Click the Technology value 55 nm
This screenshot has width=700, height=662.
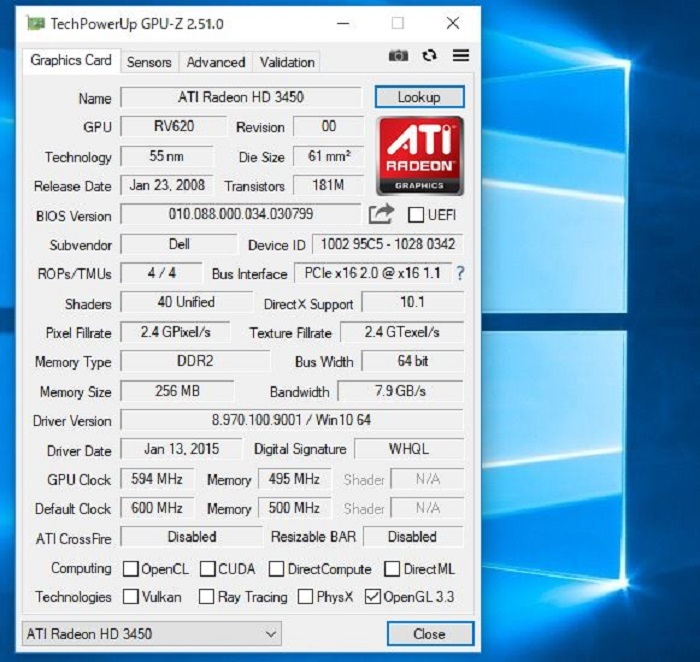point(167,156)
